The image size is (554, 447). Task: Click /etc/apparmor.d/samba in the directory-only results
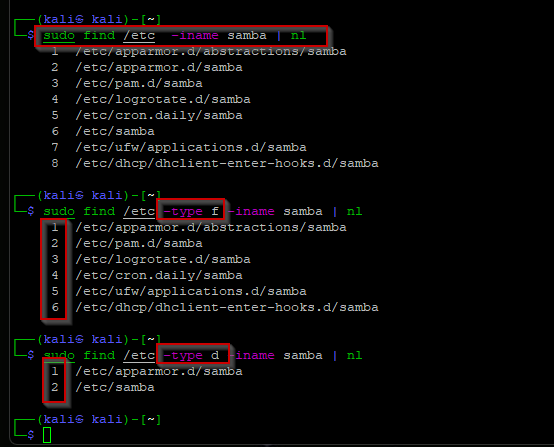point(159,371)
